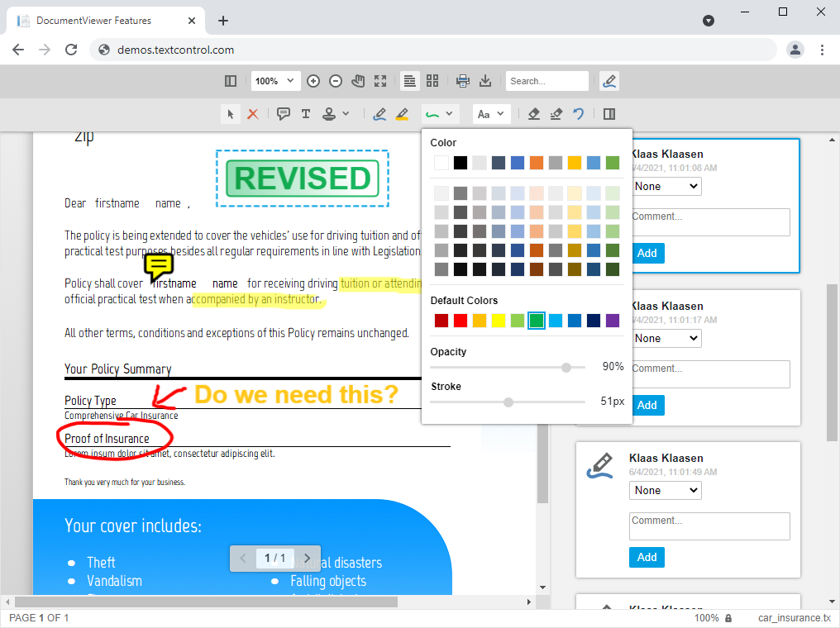Expand the stamp tool dropdown arrow
The width and height of the screenshot is (840, 628).
point(346,114)
